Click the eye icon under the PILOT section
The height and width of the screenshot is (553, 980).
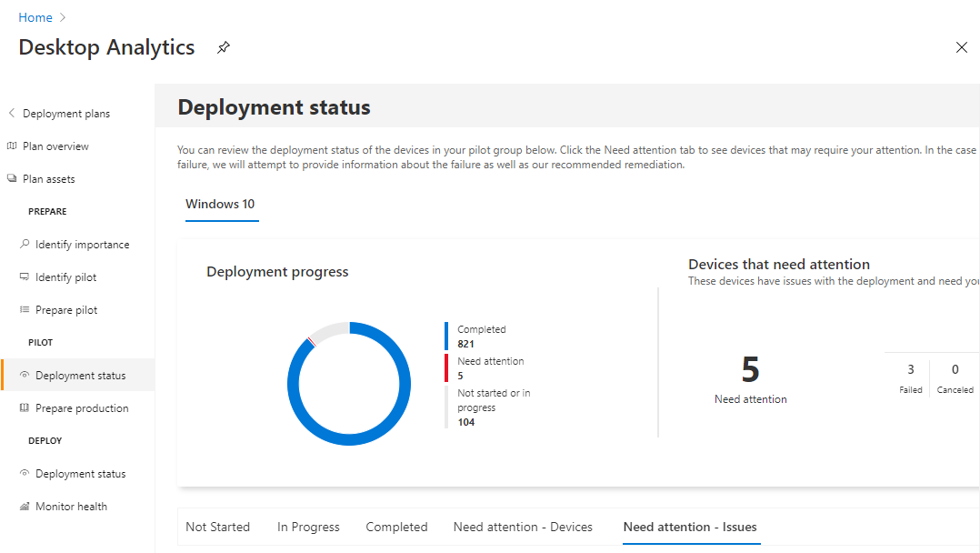[25, 375]
